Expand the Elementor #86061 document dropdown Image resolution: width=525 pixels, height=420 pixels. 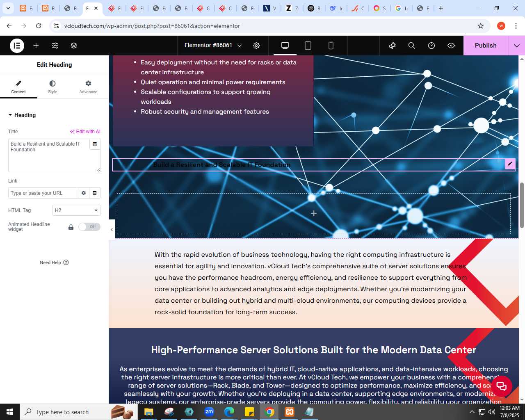(x=213, y=46)
